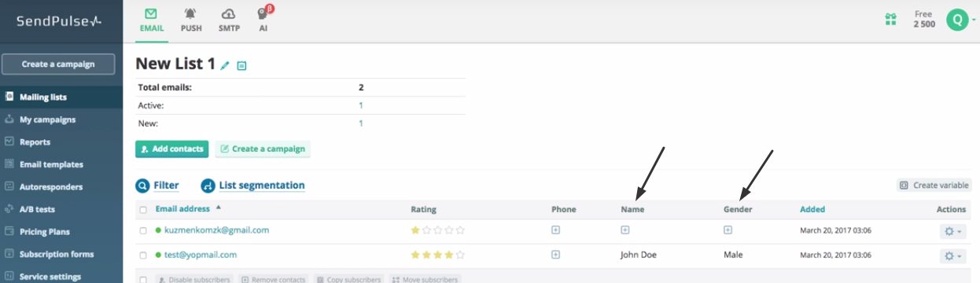Switch to the PUSH tab
The width and height of the screenshot is (980, 283).
pos(191,20)
